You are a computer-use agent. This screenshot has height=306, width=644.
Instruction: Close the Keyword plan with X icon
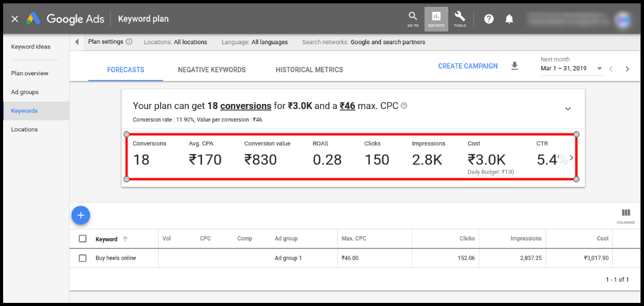click(15, 19)
